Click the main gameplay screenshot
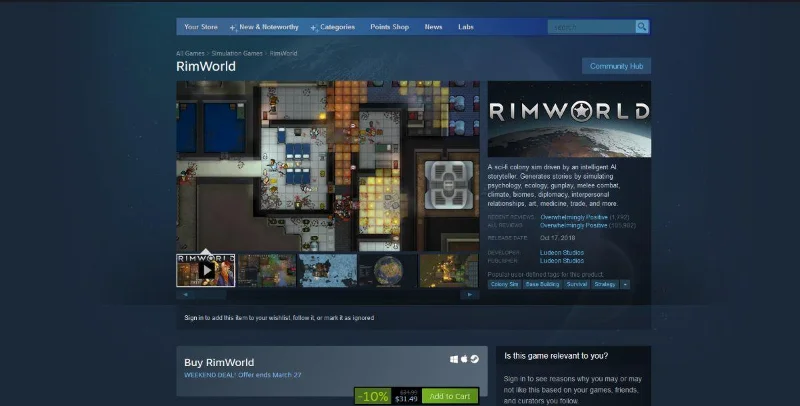The height and width of the screenshot is (406, 800). click(x=328, y=166)
